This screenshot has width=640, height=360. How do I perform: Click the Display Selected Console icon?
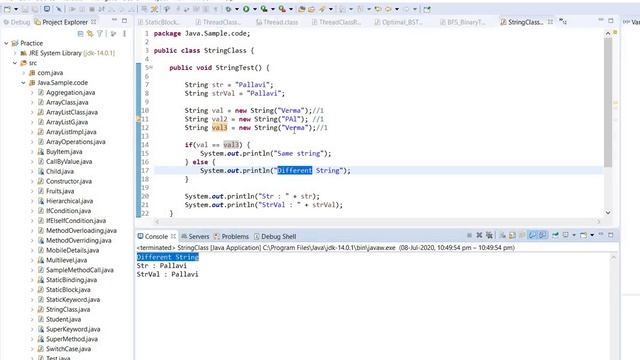point(565,235)
